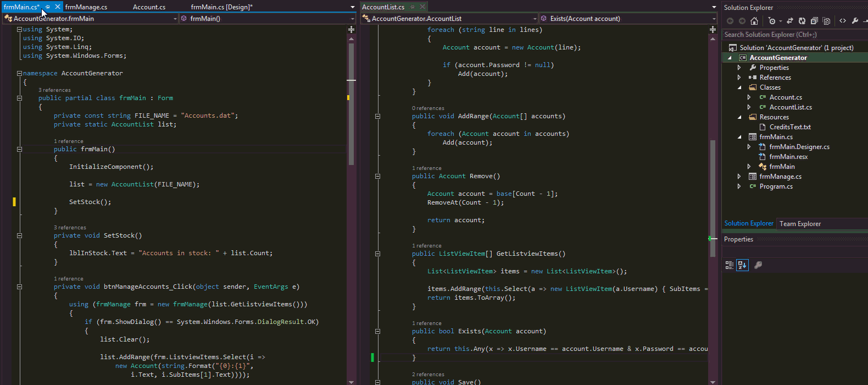Switch to the Team Explorer tab

coord(800,224)
